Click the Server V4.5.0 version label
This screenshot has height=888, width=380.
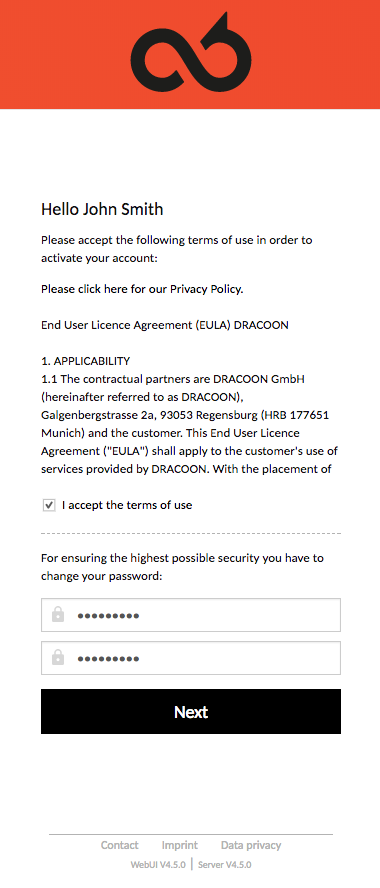225,865
